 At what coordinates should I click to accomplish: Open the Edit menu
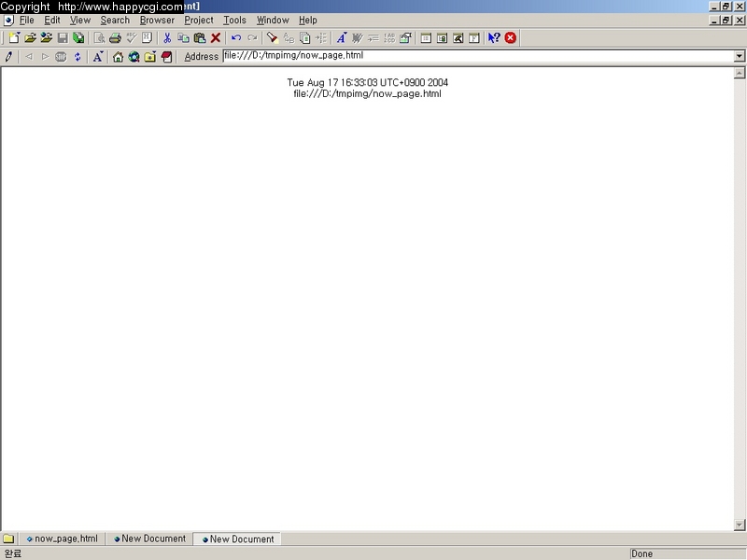pos(52,21)
